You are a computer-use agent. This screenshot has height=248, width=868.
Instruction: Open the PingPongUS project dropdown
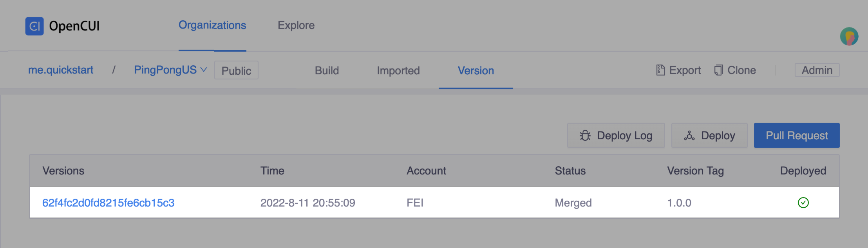pos(165,70)
